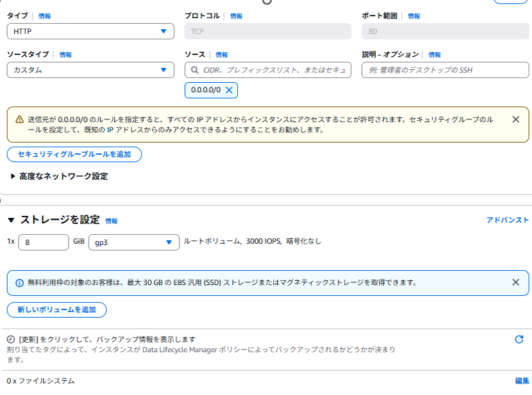The image size is (532, 395).
Task: Open 情報 link next to 説明 - オプション
Action: (435, 54)
